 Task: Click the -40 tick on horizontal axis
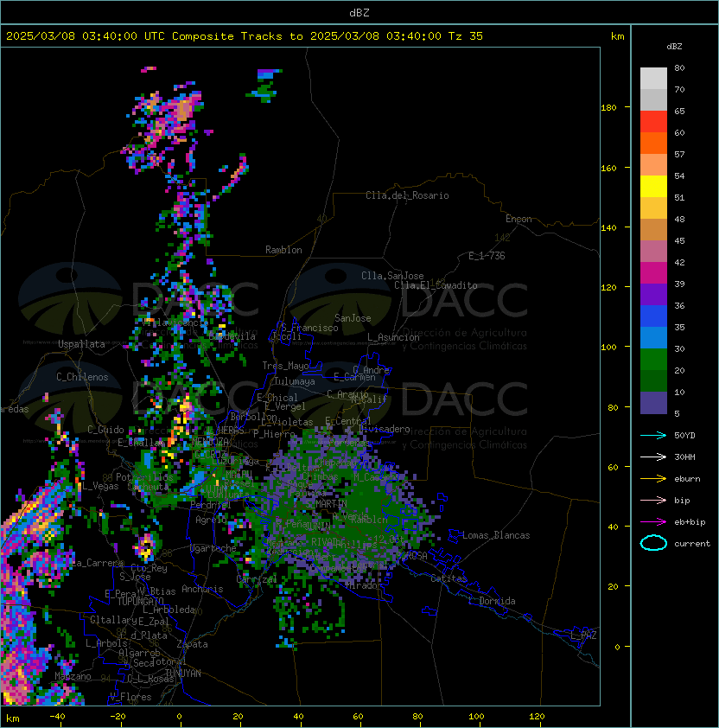click(x=57, y=717)
